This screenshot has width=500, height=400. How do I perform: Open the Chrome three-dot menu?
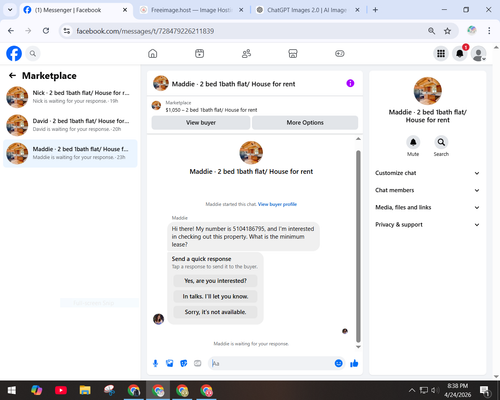click(489, 31)
